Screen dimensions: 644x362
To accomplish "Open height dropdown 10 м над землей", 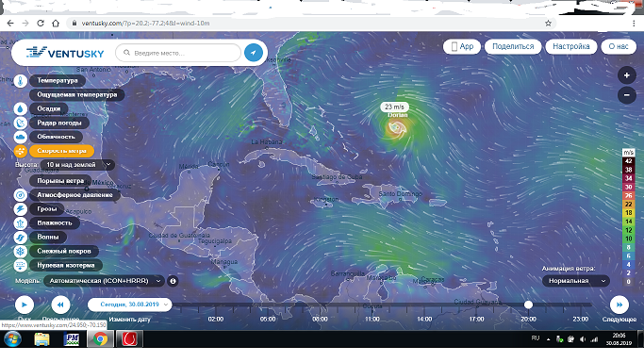I will tap(77, 165).
